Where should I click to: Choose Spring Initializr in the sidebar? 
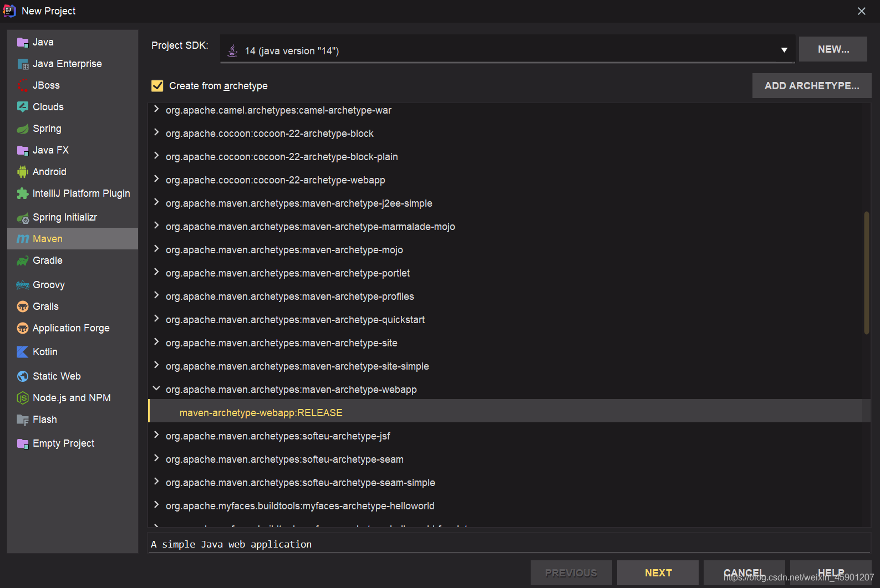tap(73, 217)
